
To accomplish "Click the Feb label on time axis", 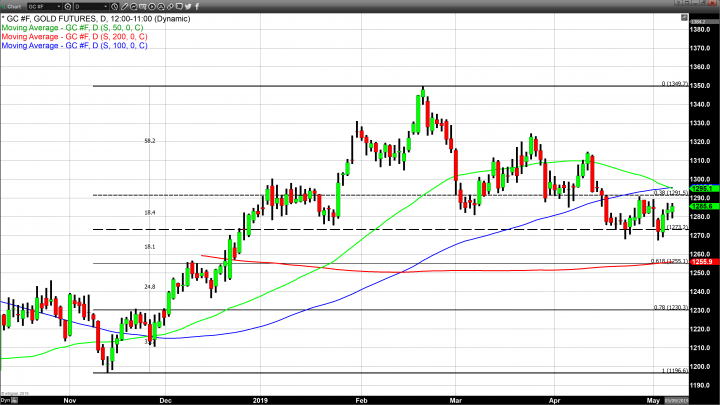I will pyautogui.click(x=361, y=400).
